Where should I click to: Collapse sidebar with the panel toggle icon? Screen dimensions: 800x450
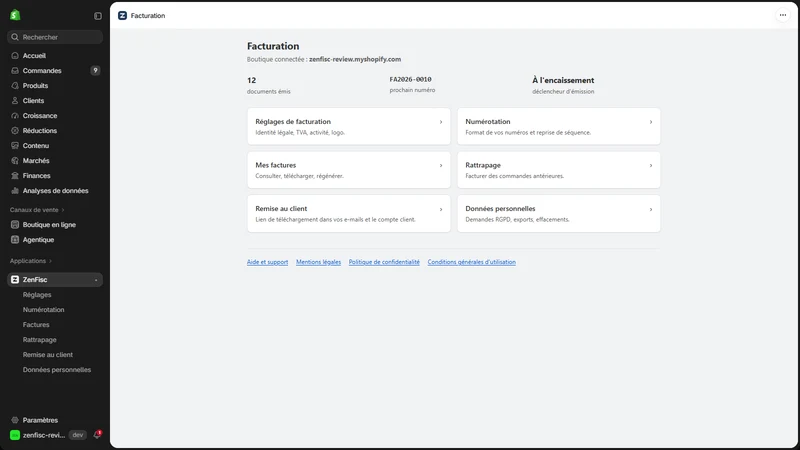pos(98,16)
